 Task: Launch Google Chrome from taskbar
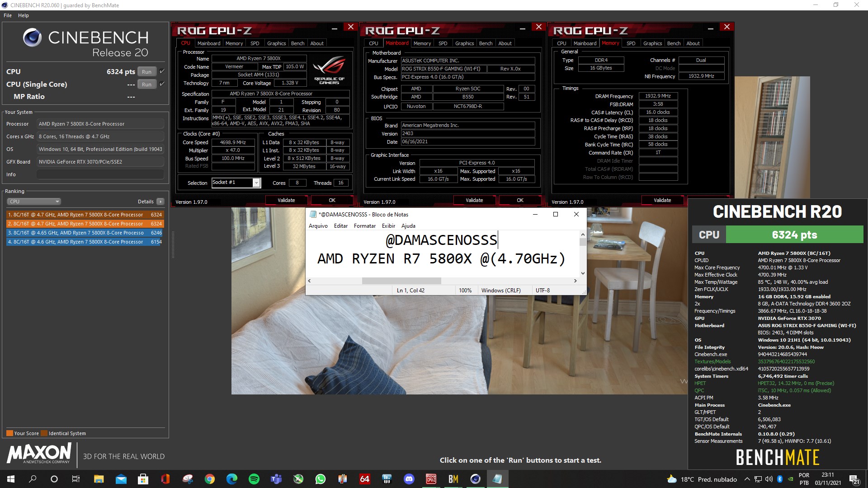click(x=209, y=479)
